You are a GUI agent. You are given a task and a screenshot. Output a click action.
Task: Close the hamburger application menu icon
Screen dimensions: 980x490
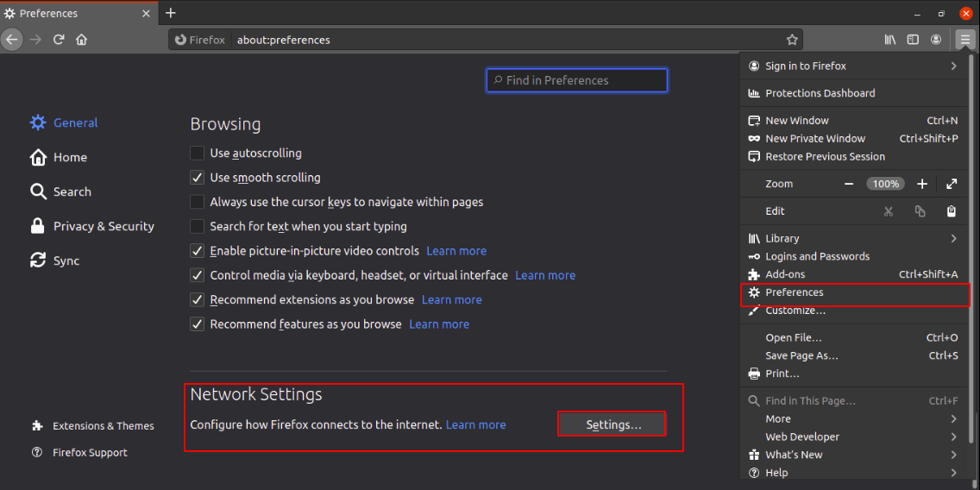point(964,40)
